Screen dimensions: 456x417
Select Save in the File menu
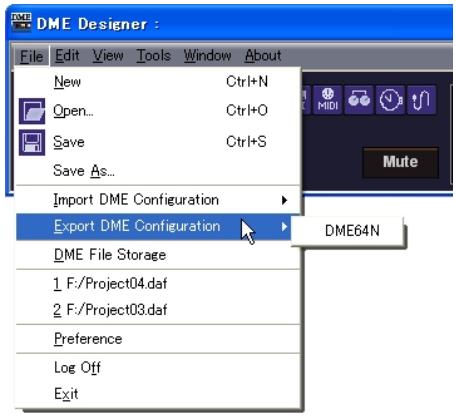tap(158, 142)
